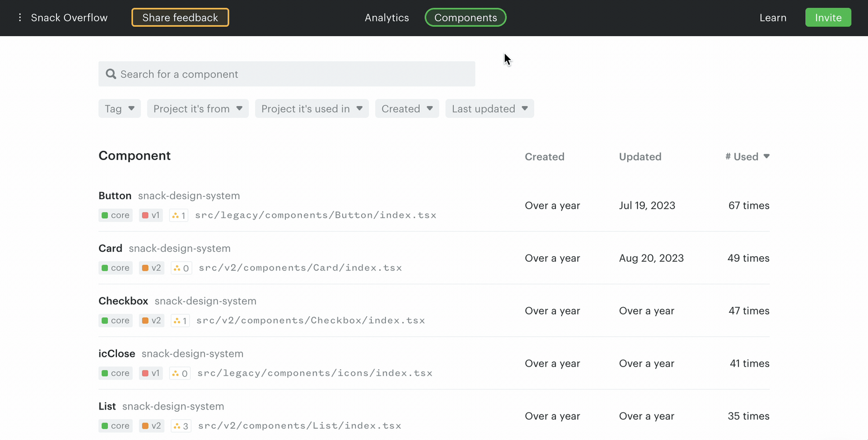
Task: Click the Share feedback button
Action: [x=180, y=18]
